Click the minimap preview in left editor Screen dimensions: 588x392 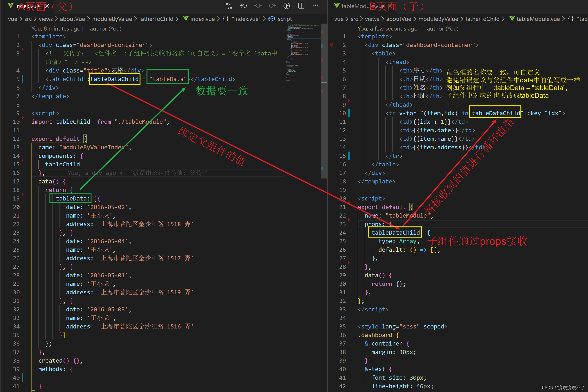[x=302, y=53]
